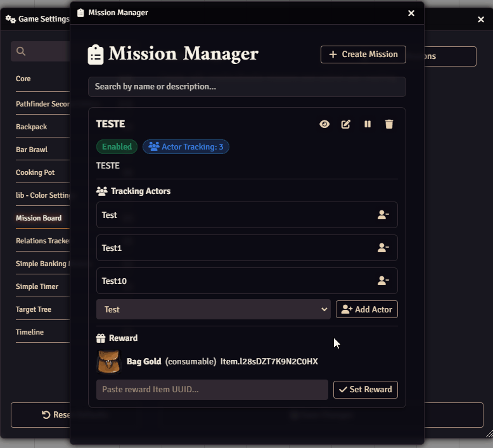The width and height of the screenshot is (493, 448).
Task: Open the Pathfinder Second tab in Game Settings
Action: click(x=42, y=104)
